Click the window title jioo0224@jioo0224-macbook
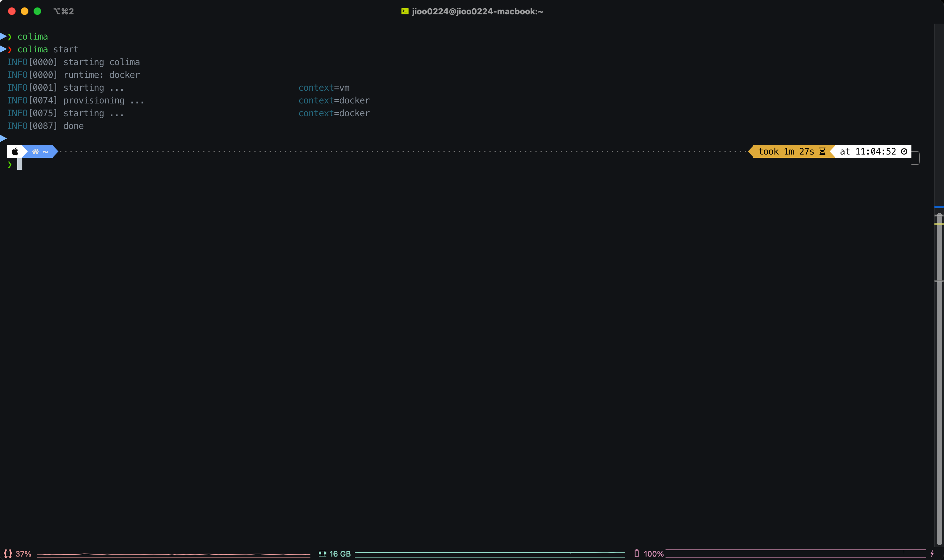Viewport: 944px width, 560px height. (x=477, y=11)
